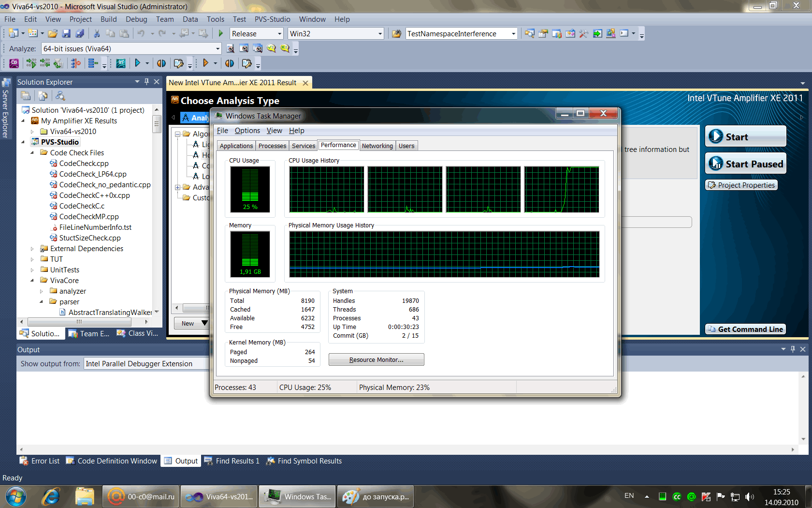Image resolution: width=812 pixels, height=508 pixels.
Task: Click the New Project toolbar icon
Action: (x=13, y=33)
